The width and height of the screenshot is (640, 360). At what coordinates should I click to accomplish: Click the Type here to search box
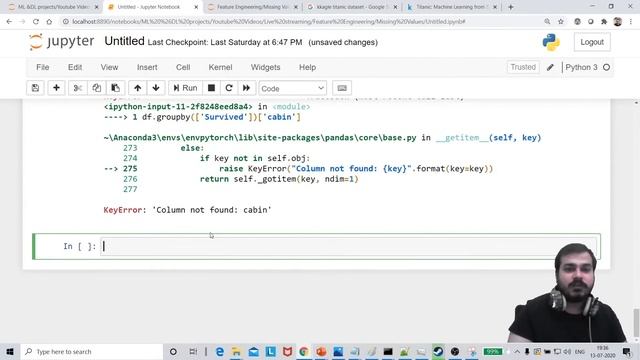[92, 351]
